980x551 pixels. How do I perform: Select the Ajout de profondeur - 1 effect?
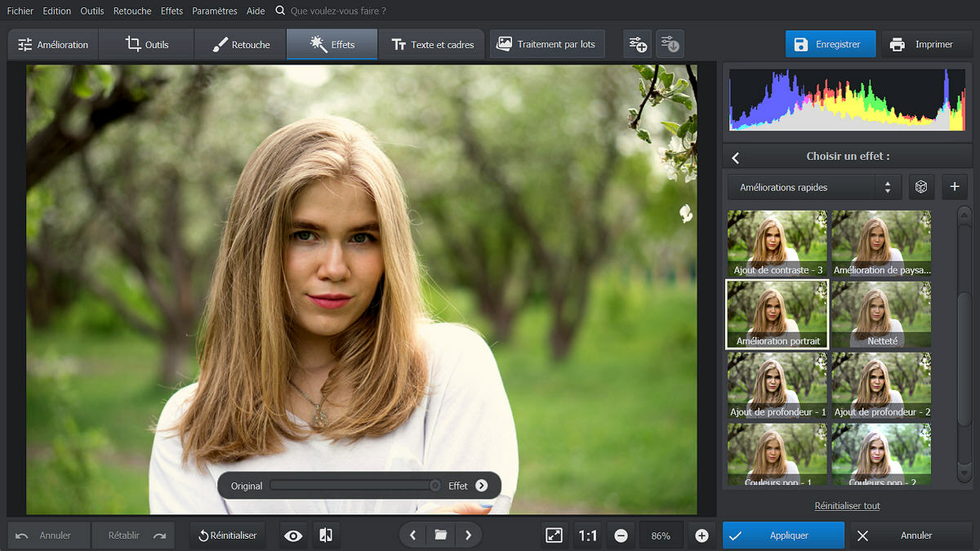point(777,385)
